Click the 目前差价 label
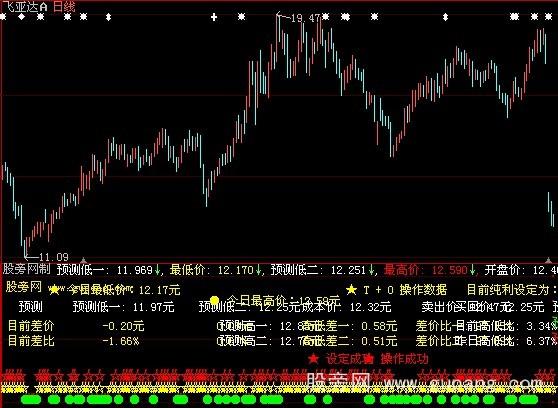The height and width of the screenshot is (408, 558). tap(31, 326)
